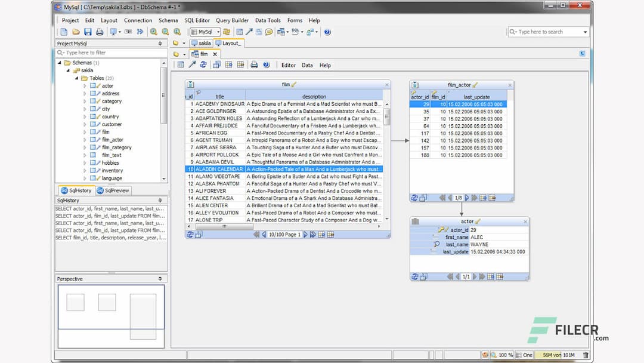Open the Query Builder menu
This screenshot has width=644, height=363.
(x=232, y=20)
